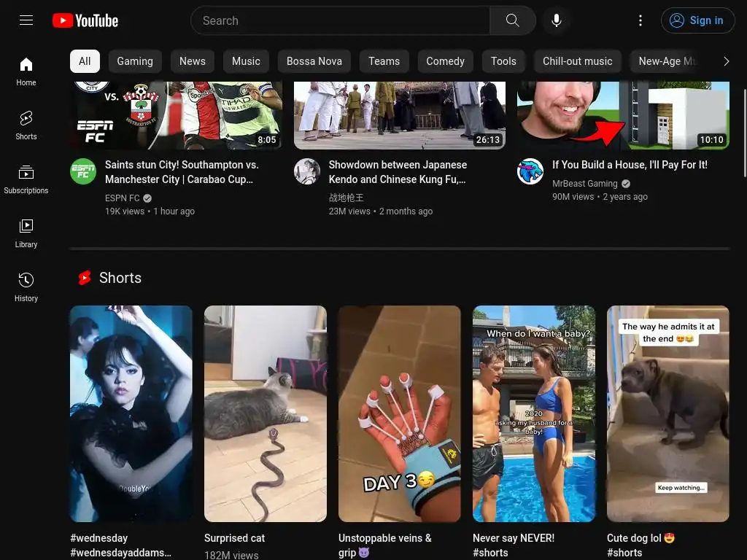Select the Tools filter chip
The width and height of the screenshot is (747, 560).
[503, 61]
